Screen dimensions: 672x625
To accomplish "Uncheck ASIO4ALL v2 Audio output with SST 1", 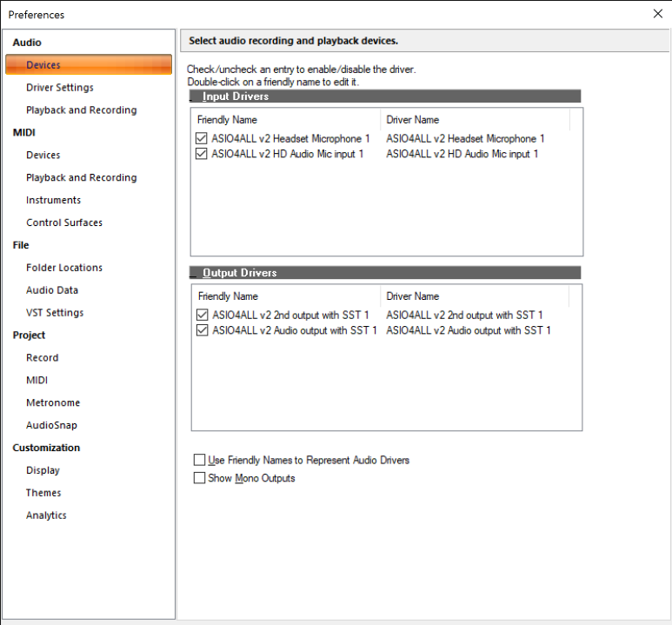I will (203, 330).
